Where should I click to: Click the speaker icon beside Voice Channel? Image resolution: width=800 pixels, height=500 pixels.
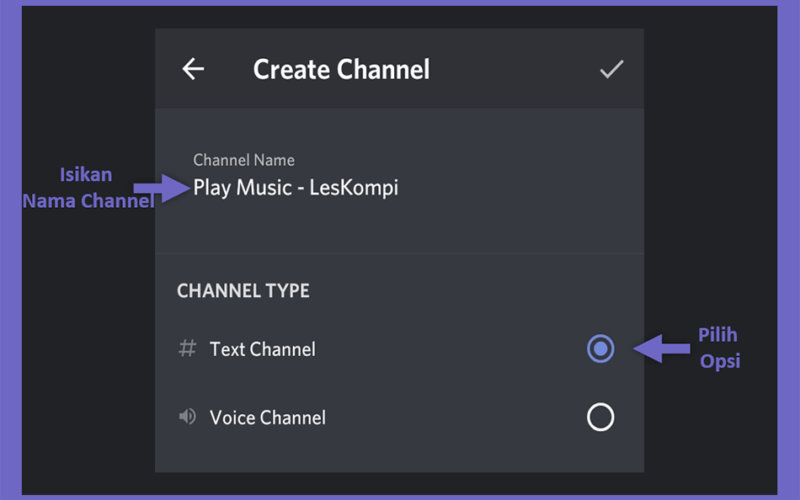point(187,417)
